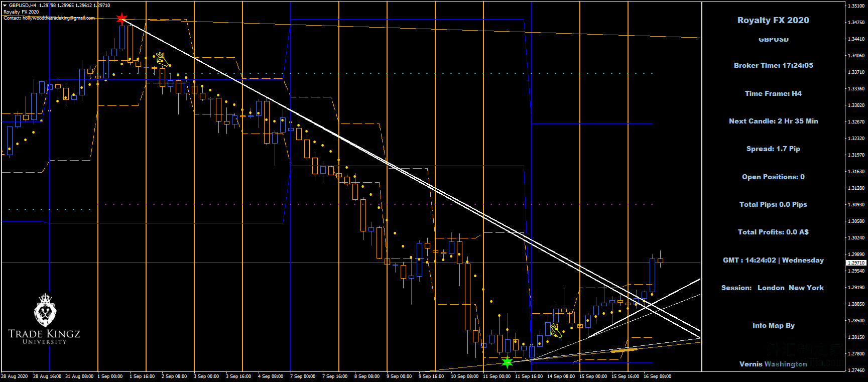Click the 1.28150 price axis label
Image resolution: width=868 pixels, height=382 pixels.
[x=856, y=337]
